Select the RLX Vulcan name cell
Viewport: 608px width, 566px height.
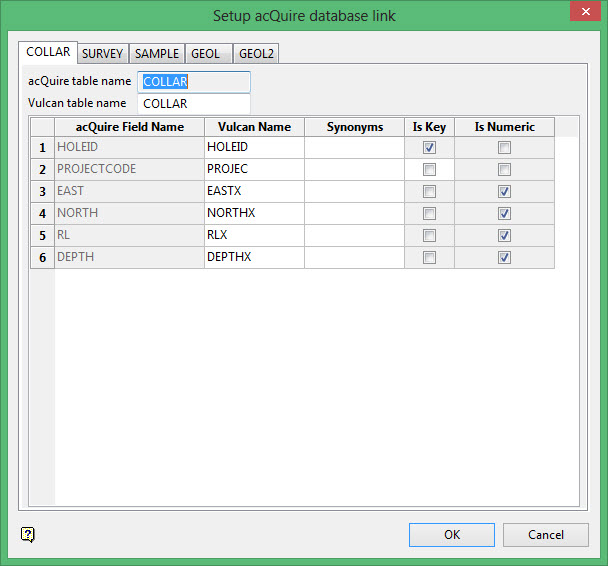point(254,235)
